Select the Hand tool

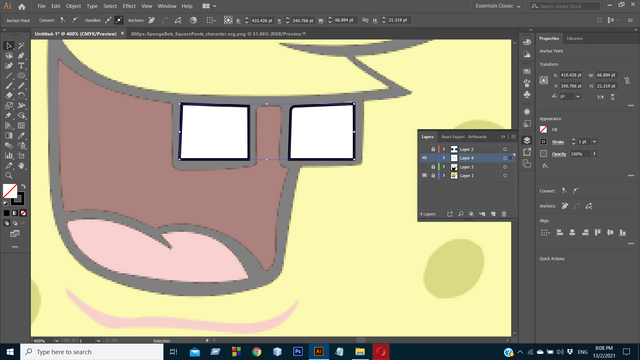(21, 166)
